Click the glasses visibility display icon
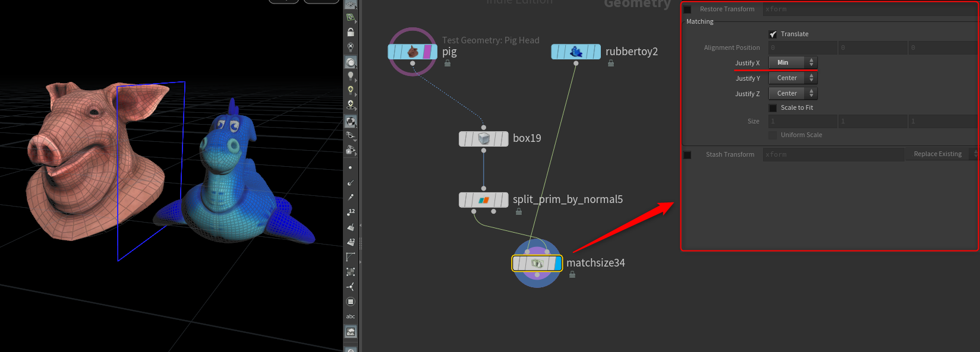980x352 pixels. 351,136
